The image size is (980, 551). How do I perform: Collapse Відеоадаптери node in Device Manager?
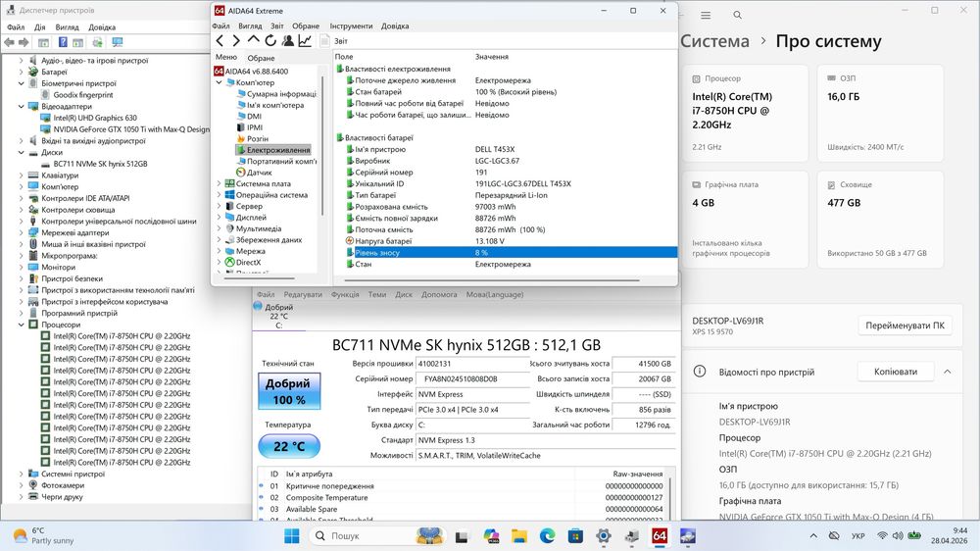tap(22, 106)
